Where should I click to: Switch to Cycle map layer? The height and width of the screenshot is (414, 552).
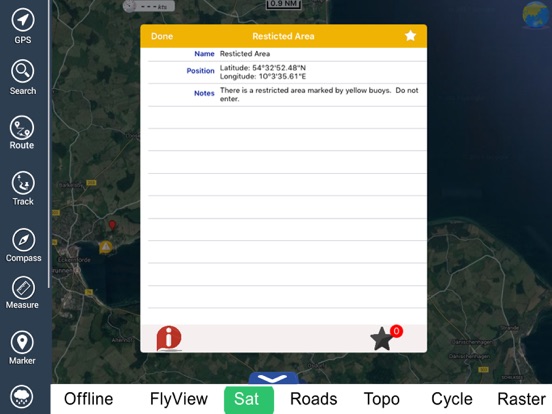pos(452,399)
